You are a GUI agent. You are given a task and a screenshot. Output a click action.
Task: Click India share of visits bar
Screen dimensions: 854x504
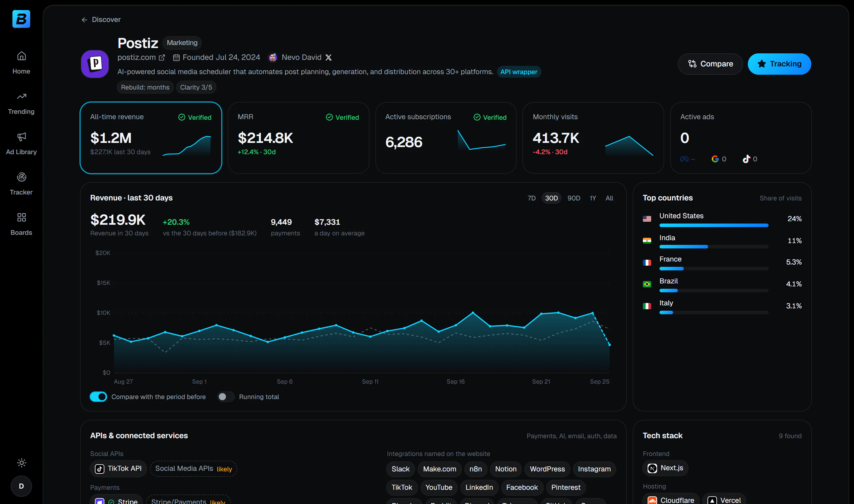pos(714,247)
